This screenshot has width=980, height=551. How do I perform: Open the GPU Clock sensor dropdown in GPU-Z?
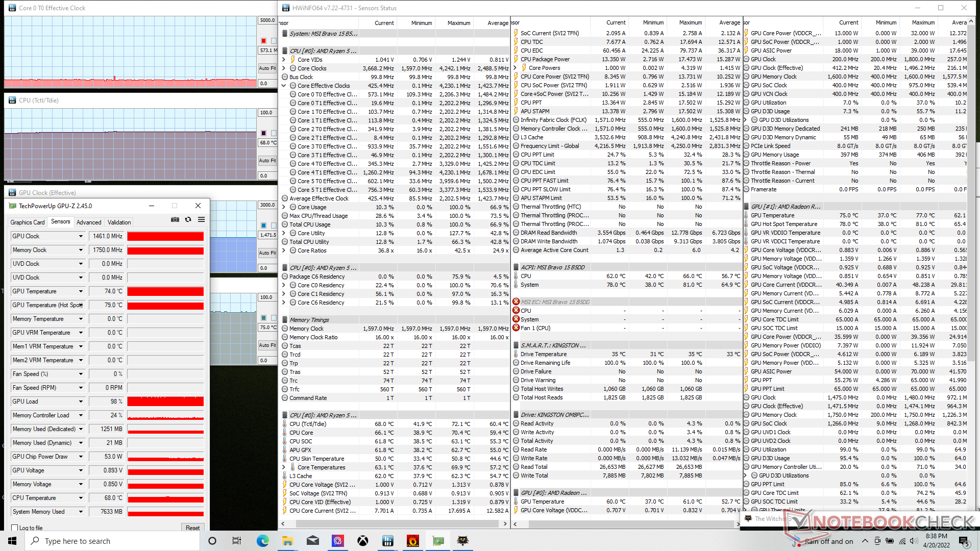pyautogui.click(x=81, y=236)
